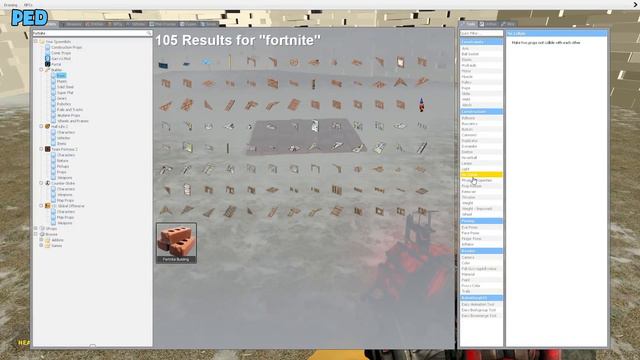Image resolution: width=640 pixels, height=360 pixels.
Task: Select the Hoverball tool
Action: [x=481, y=158]
